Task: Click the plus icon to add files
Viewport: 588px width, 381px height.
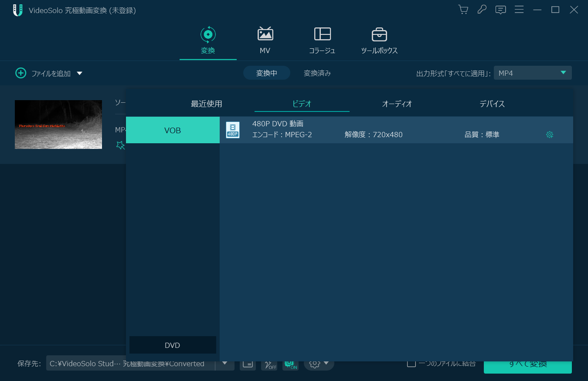Action: pyautogui.click(x=20, y=73)
